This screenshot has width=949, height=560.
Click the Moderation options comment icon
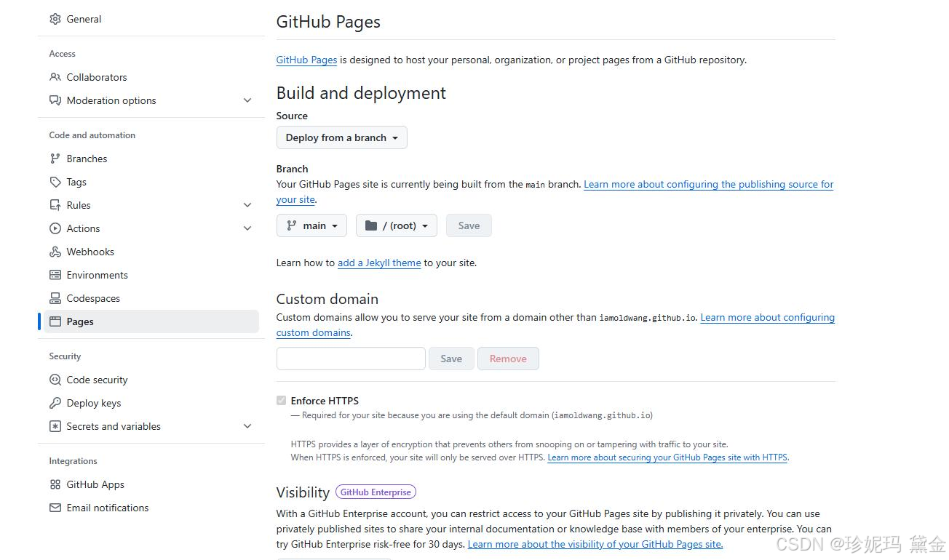pos(55,100)
